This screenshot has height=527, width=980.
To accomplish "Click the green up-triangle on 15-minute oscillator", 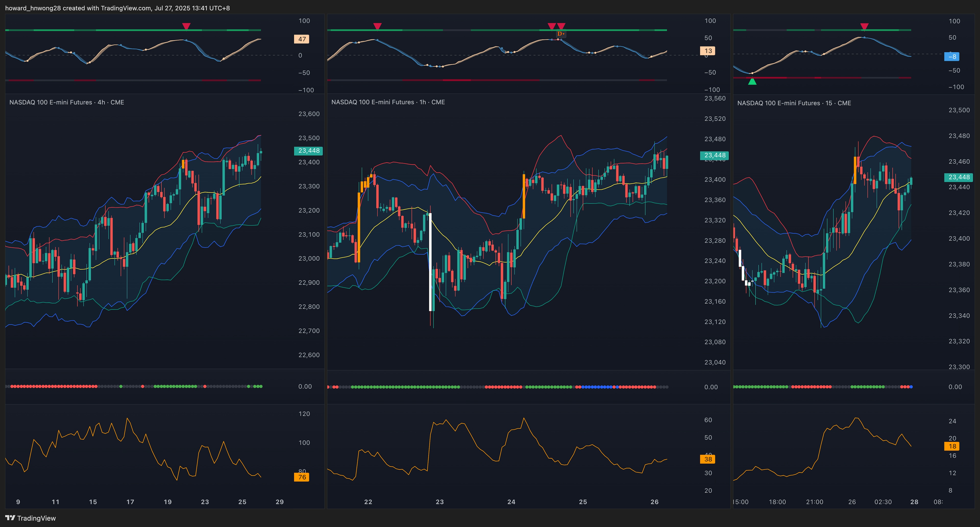I will click(x=752, y=81).
